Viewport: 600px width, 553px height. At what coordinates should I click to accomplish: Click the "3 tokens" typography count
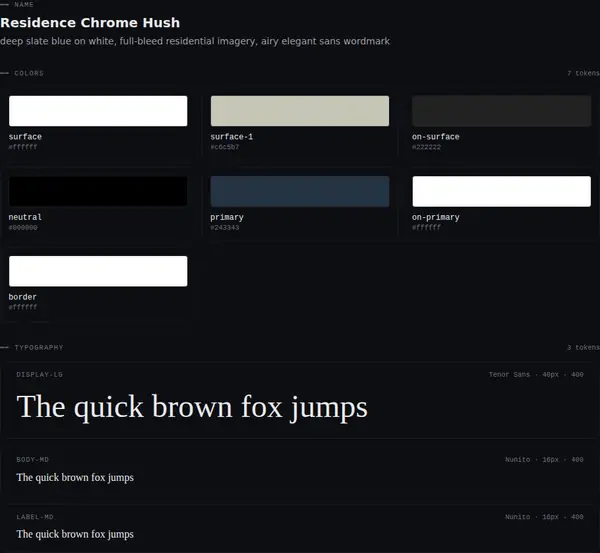click(x=584, y=347)
